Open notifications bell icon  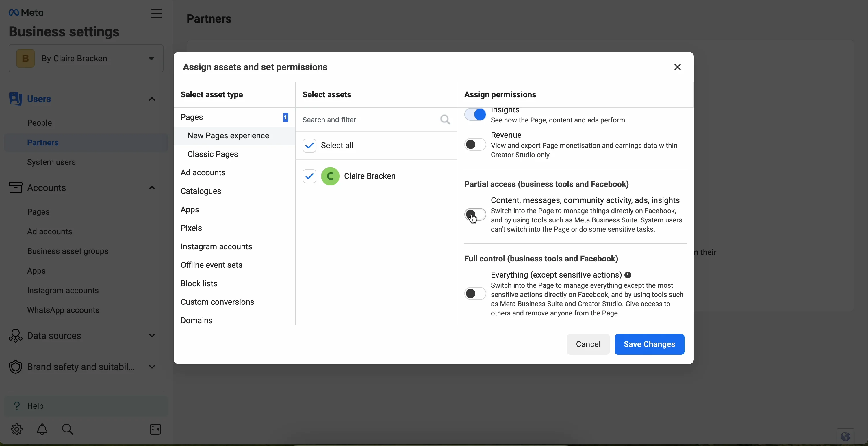click(x=42, y=430)
